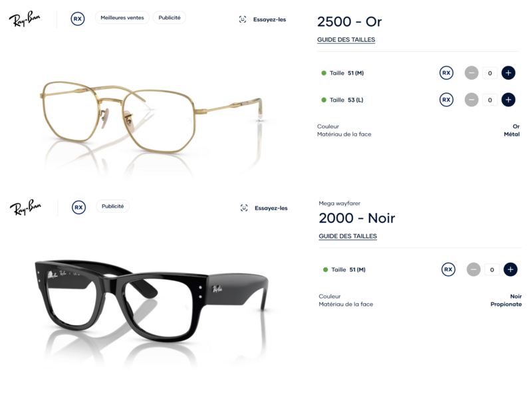Viewport: 532px width, 399px height.
Task: Click the RX icon on the Taille 53 (L) row
Action: (x=446, y=100)
